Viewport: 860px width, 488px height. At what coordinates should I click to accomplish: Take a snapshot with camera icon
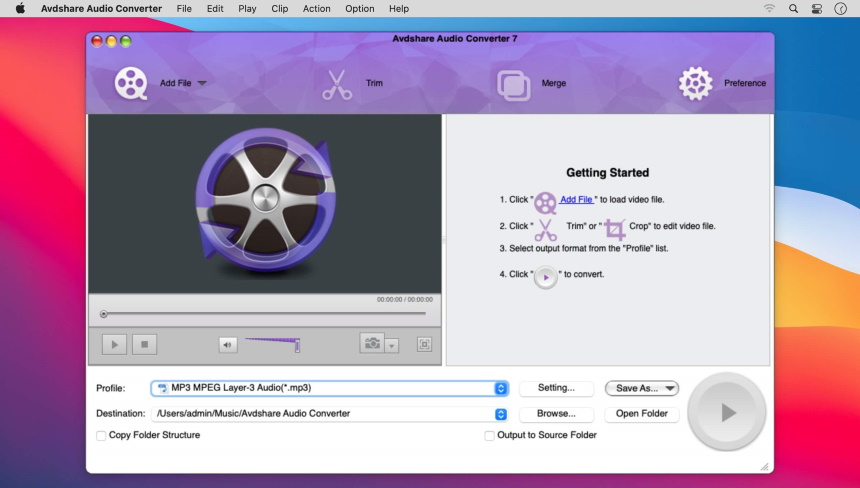[372, 343]
